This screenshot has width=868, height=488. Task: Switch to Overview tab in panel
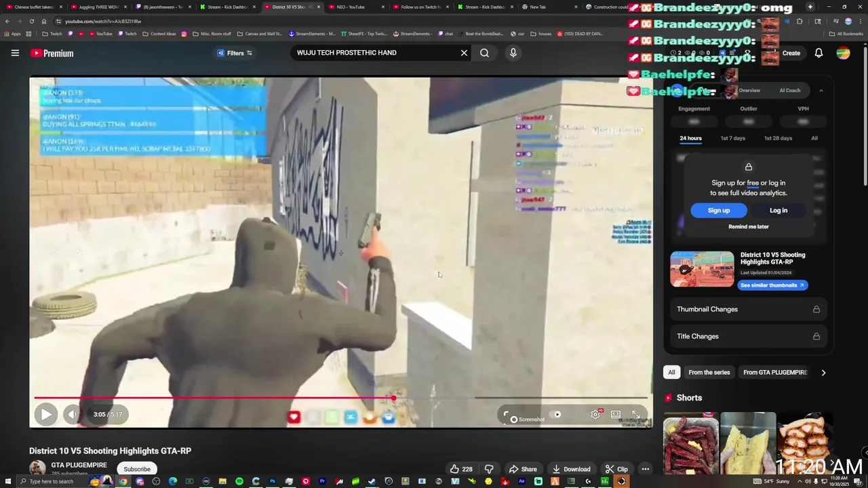[x=749, y=90]
